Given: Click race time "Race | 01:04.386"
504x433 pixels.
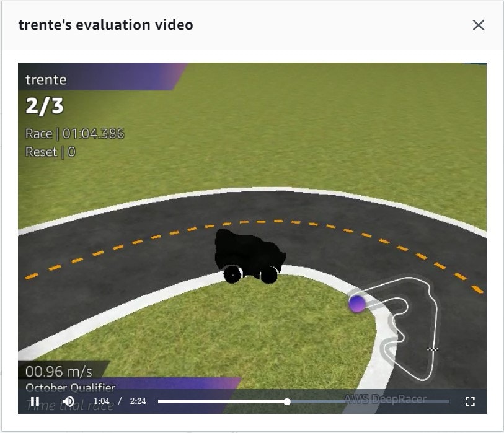Looking at the screenshot, I should point(74,134).
